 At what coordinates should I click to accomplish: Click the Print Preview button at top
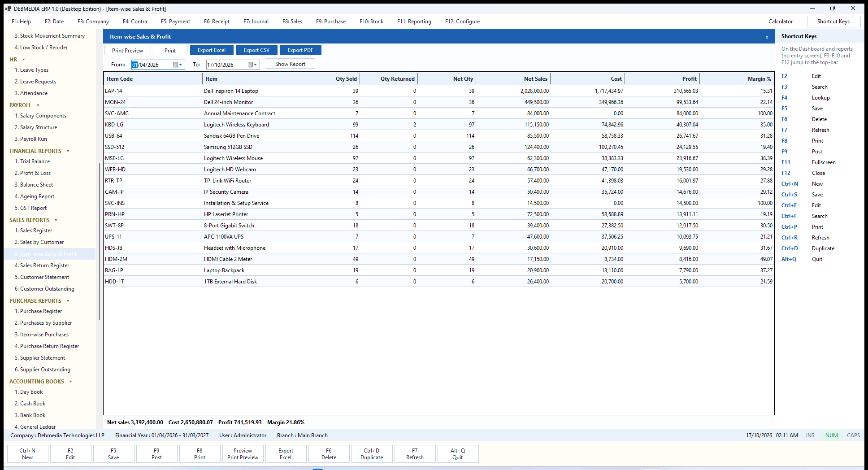point(127,50)
